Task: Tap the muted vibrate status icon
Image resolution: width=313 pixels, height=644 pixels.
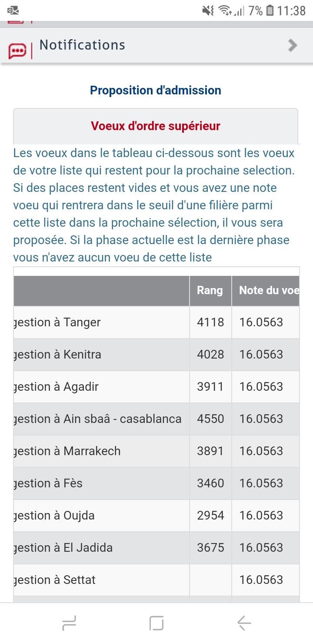Action: coord(208,10)
